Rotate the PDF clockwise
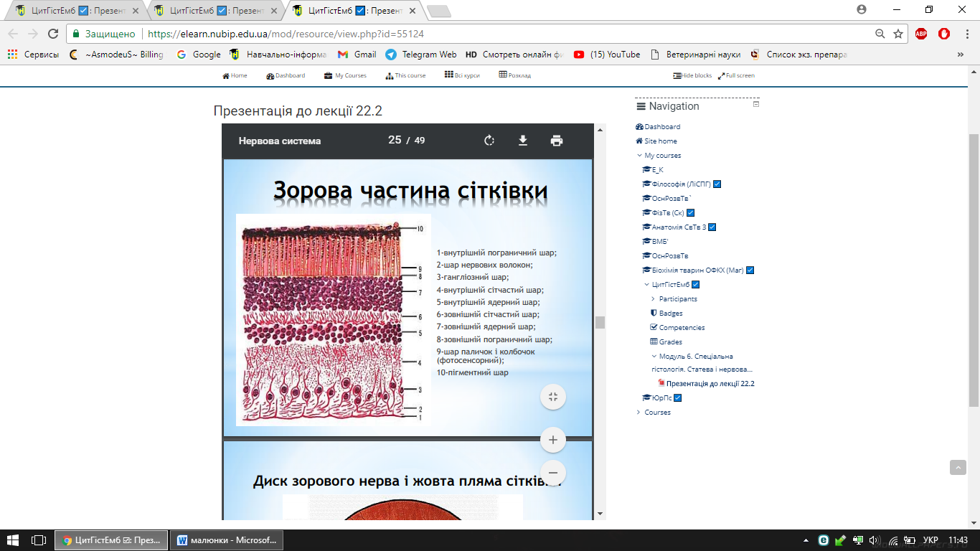Viewport: 980px width, 551px height. [x=489, y=141]
